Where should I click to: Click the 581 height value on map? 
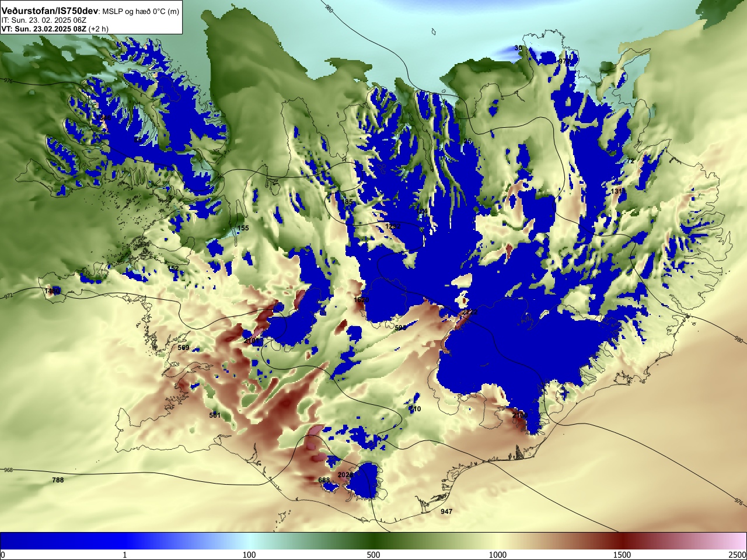215,415
